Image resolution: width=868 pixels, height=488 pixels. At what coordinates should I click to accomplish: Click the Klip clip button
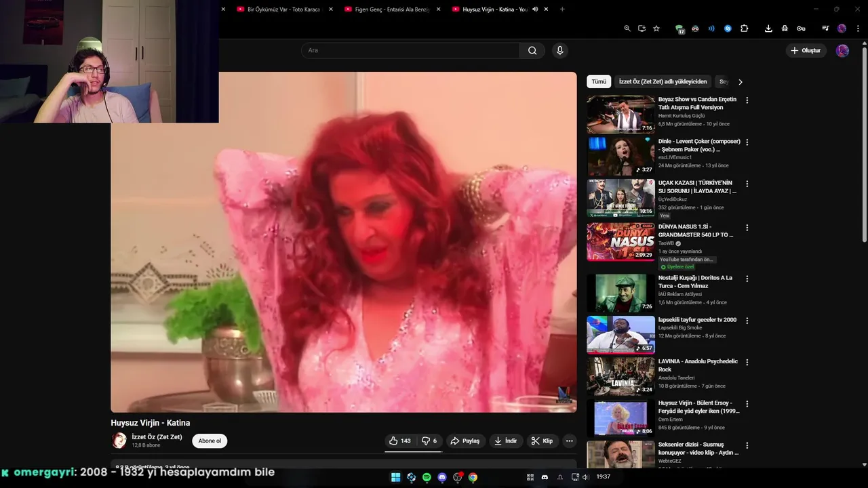(542, 441)
